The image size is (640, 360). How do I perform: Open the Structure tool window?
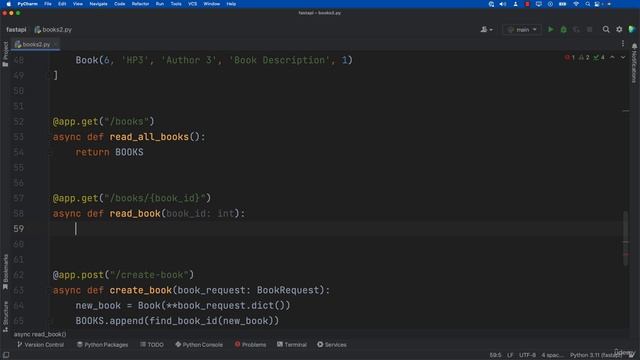click(5, 316)
